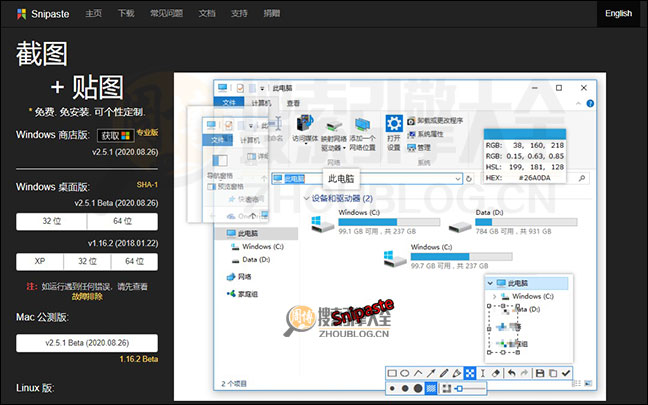This screenshot has width=648, height=405.
Task: Refresh the Explorer location
Action: [469, 179]
